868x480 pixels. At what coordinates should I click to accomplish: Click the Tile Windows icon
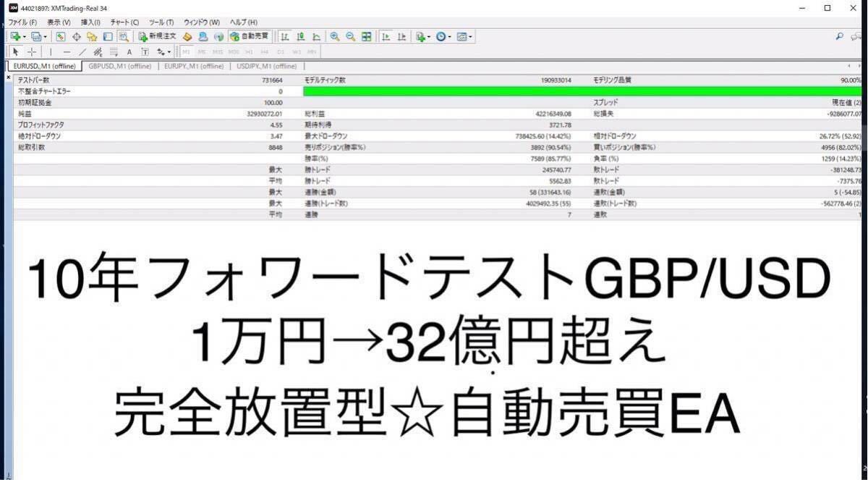[367, 36]
